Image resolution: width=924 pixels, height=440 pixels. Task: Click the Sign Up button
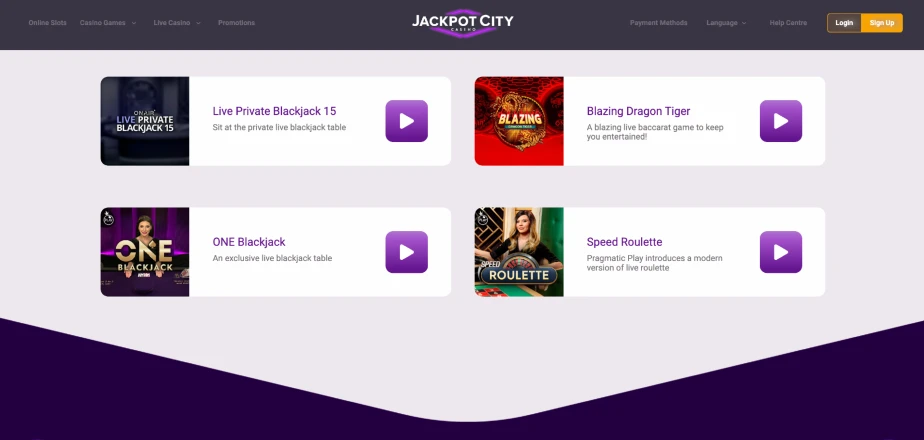pos(882,23)
